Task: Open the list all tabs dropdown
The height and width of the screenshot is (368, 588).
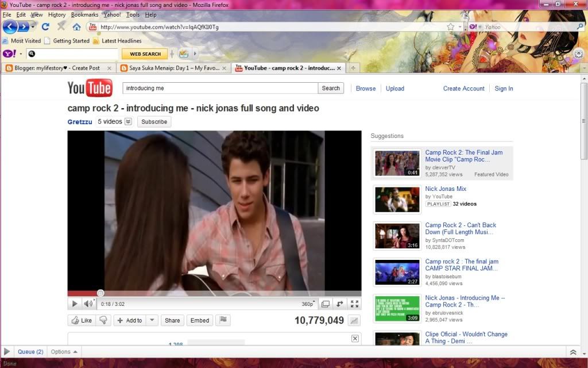Action: click(584, 68)
